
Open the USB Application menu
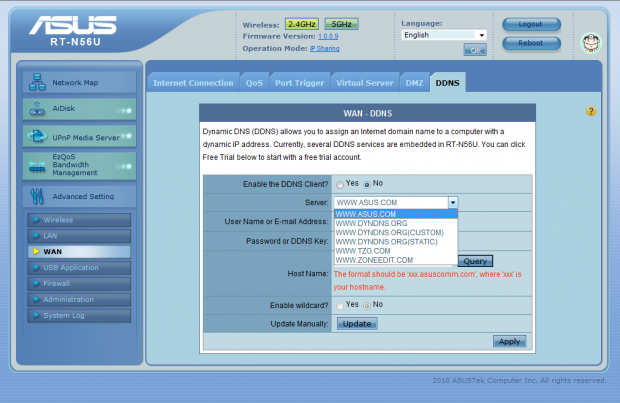pos(79,267)
